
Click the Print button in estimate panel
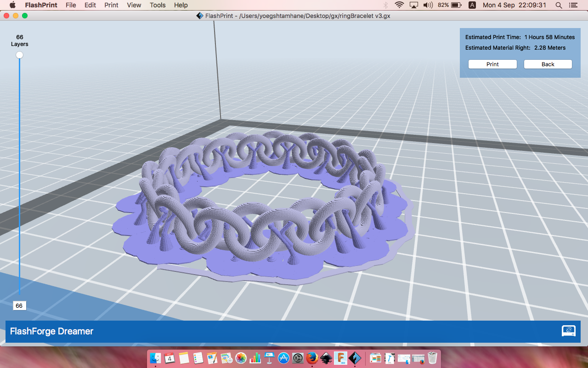click(x=492, y=64)
